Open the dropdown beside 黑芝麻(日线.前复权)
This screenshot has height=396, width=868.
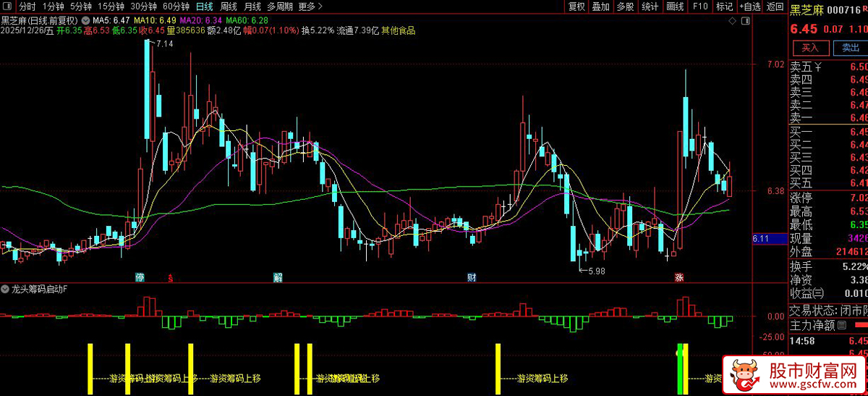click(x=87, y=21)
